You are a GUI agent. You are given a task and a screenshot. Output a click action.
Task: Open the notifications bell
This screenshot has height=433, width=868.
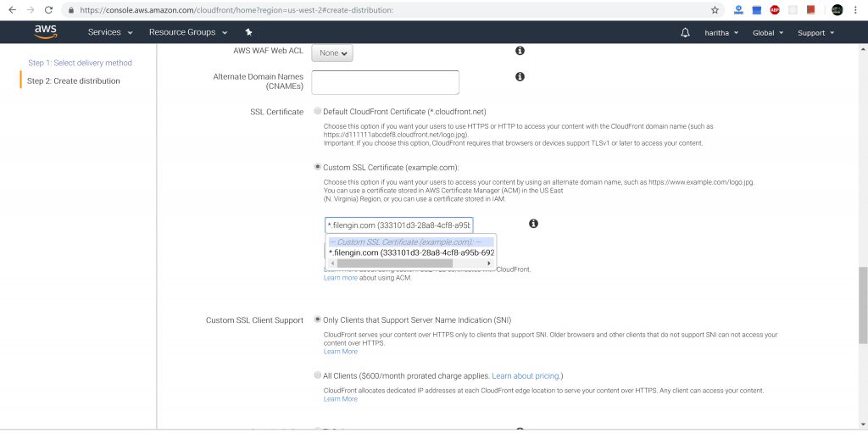(x=685, y=32)
